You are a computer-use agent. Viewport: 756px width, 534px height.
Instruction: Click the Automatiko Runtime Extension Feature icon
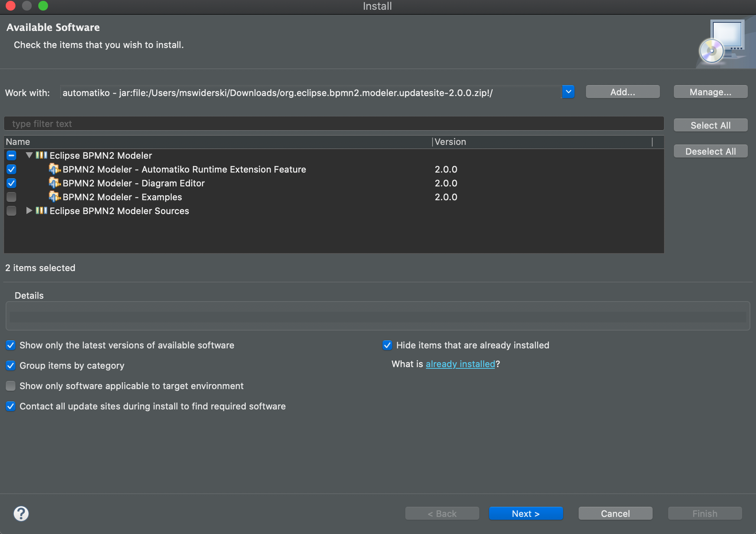tap(54, 169)
